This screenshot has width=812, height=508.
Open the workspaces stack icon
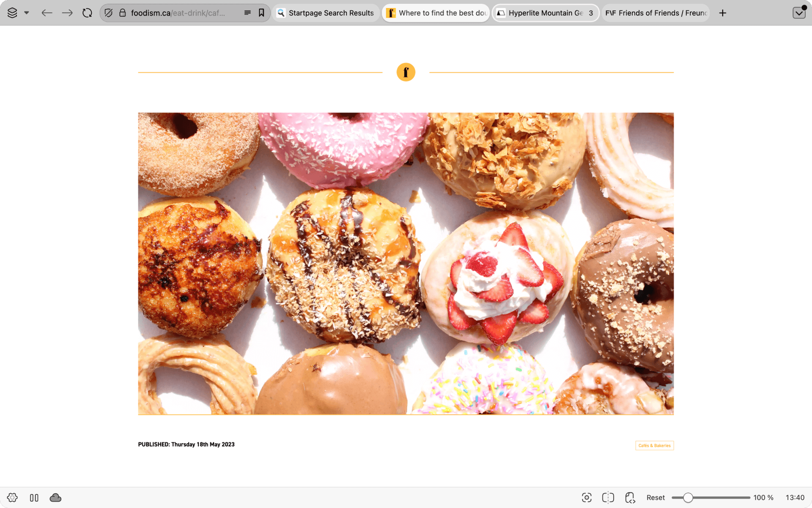pos(12,13)
